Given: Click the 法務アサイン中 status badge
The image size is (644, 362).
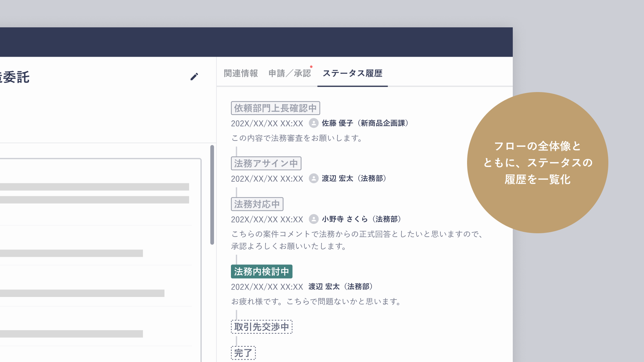Looking at the screenshot, I should (266, 163).
